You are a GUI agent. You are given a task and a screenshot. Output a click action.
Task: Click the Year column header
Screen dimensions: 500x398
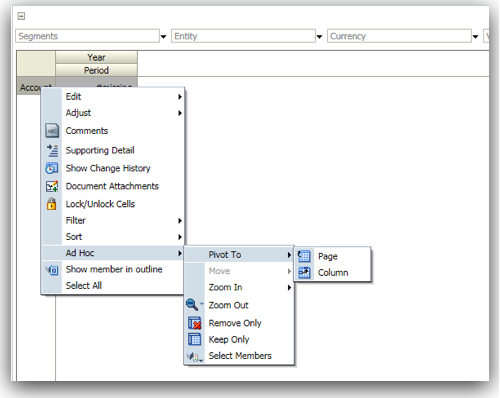[96, 57]
